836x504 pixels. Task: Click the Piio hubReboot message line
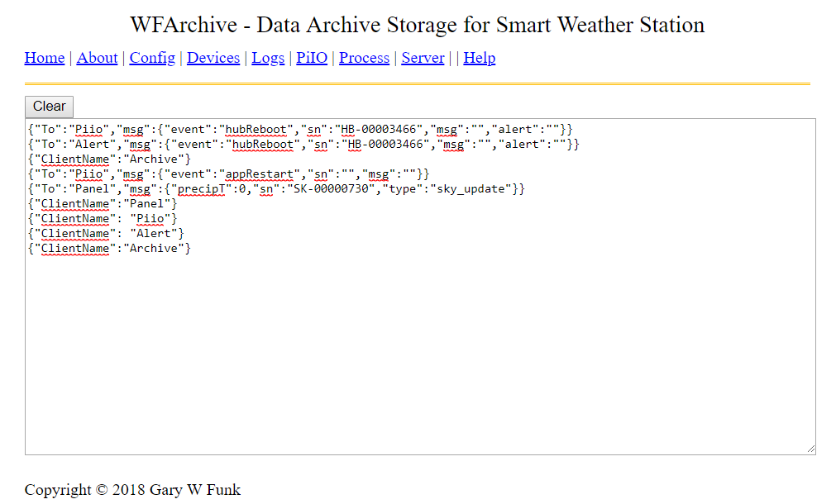point(299,130)
